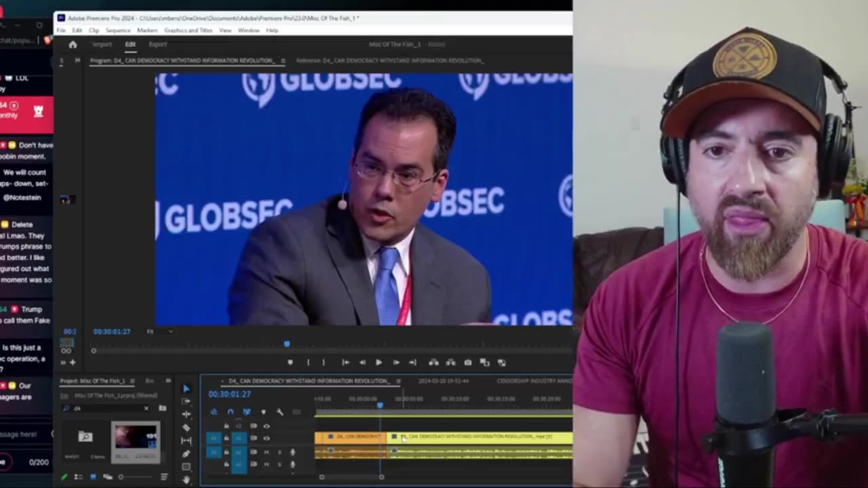Select the Rectangle tool

click(186, 466)
